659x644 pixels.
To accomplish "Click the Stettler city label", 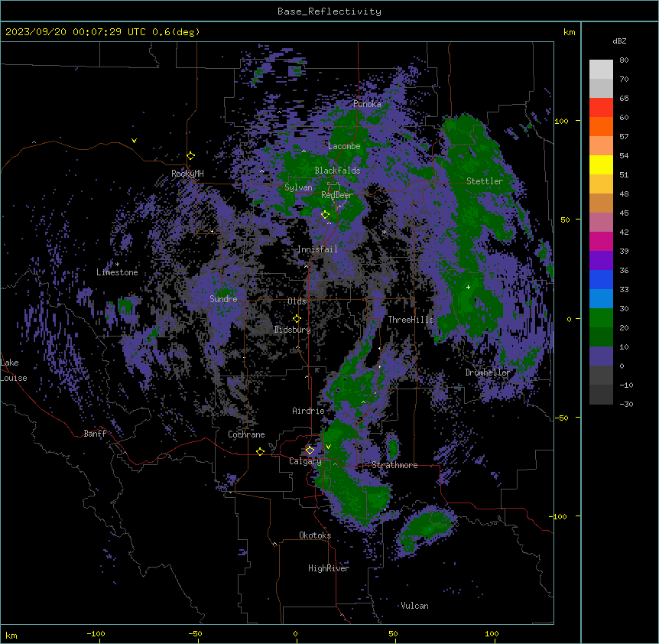I will click(x=485, y=181).
